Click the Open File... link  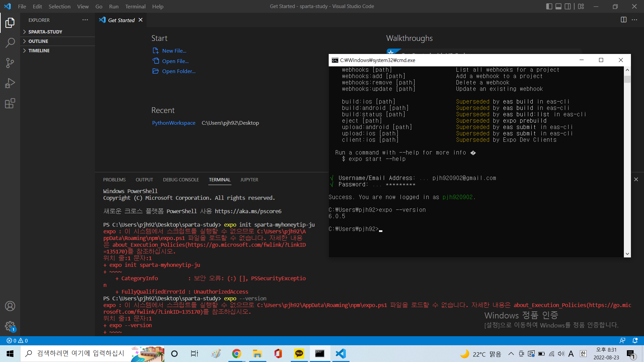pyautogui.click(x=175, y=61)
